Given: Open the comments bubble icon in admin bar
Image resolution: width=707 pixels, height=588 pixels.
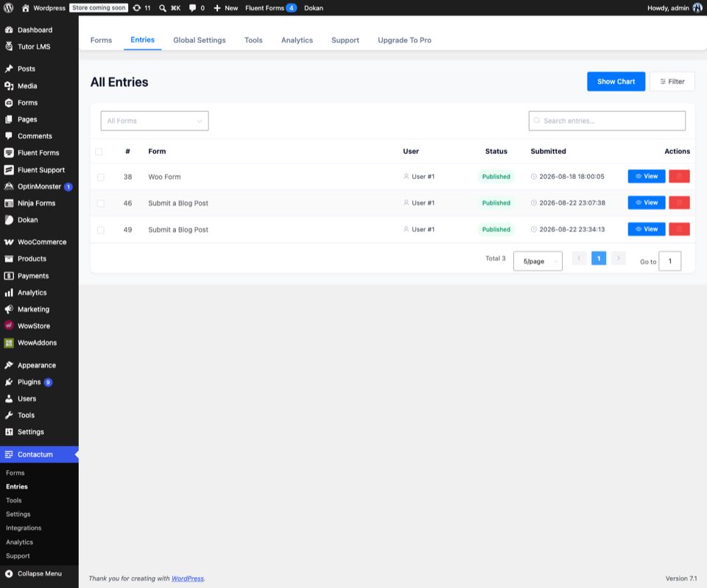Looking at the screenshot, I should click(x=192, y=8).
